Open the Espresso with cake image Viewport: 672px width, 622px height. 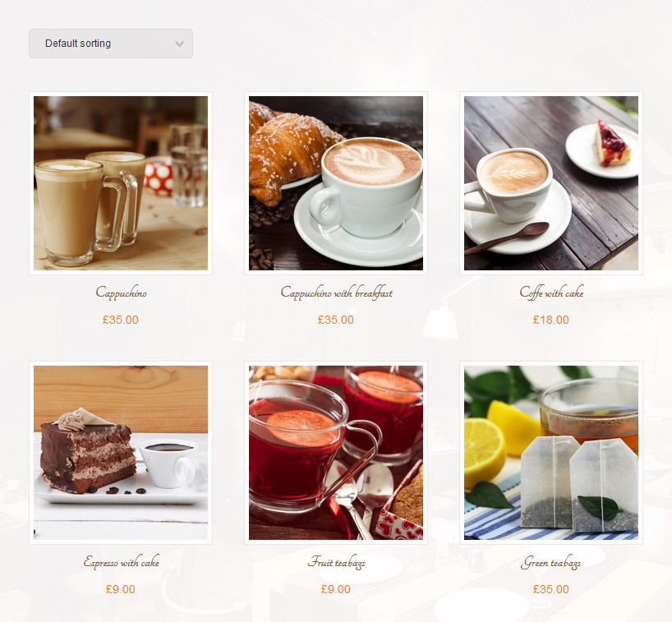(121, 453)
